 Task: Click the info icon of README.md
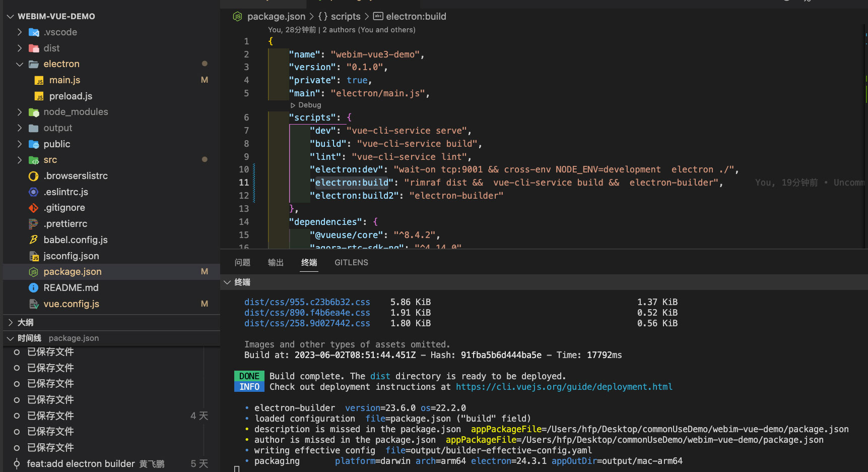pyautogui.click(x=34, y=288)
